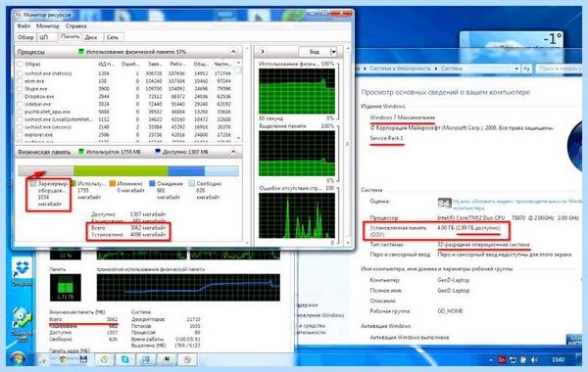This screenshot has width=588, height=372.
Task: Click the hard faults graph
Action: (x=297, y=215)
